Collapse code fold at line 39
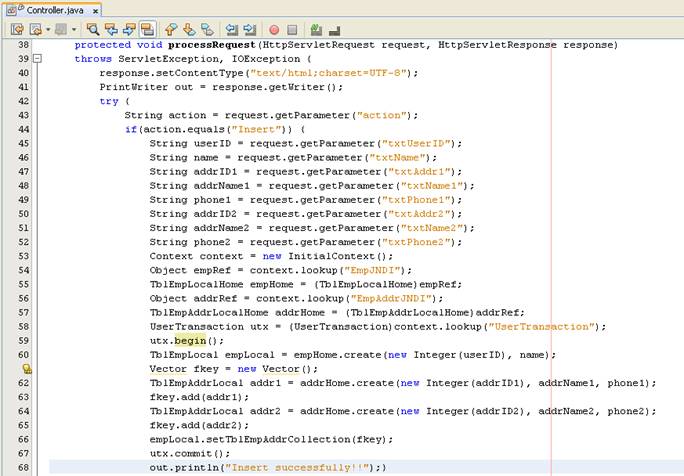Viewport: 684px width, 476px height. tap(38, 58)
